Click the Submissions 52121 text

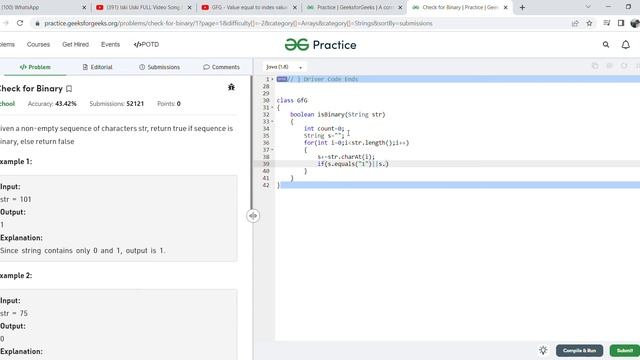[x=116, y=104]
